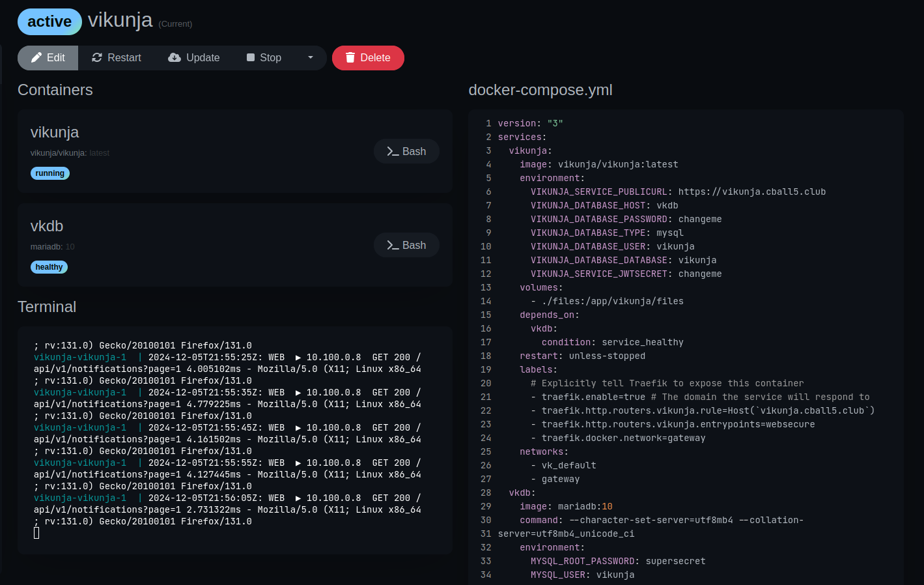Click the vikunja/vikunja: latest image label

70,153
